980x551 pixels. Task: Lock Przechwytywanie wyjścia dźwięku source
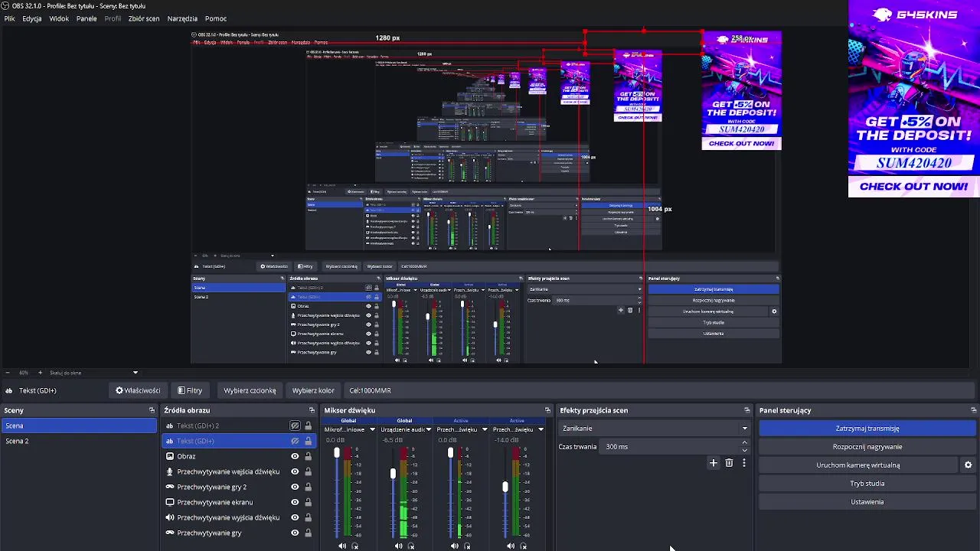tap(308, 517)
